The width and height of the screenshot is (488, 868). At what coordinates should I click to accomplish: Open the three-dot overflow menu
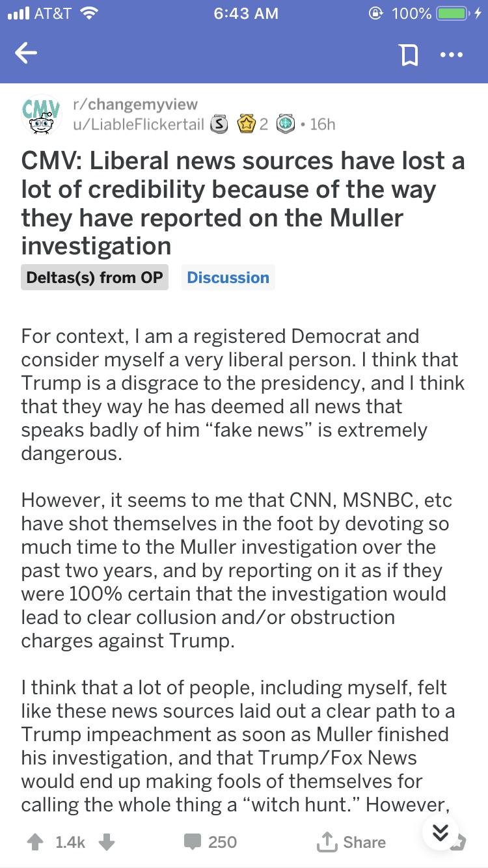tap(451, 55)
